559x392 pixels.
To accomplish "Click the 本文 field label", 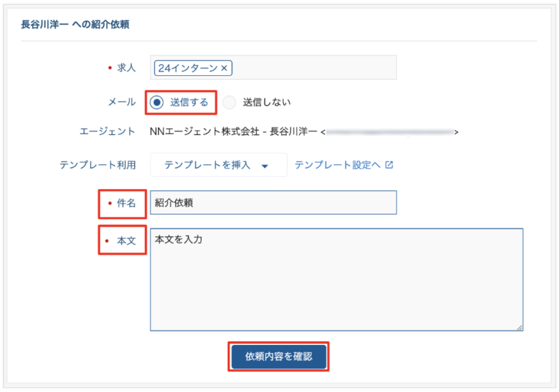I will 126,241.
